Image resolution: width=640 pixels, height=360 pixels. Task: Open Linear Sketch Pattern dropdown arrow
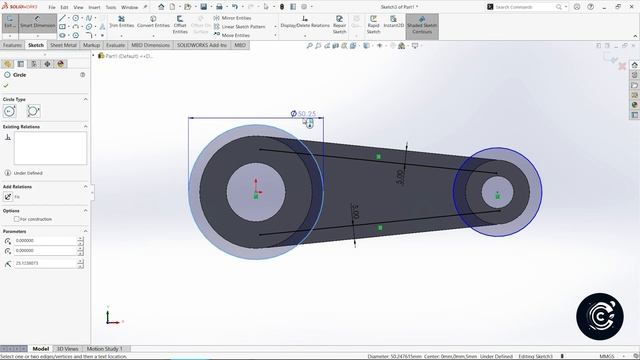[275, 27]
